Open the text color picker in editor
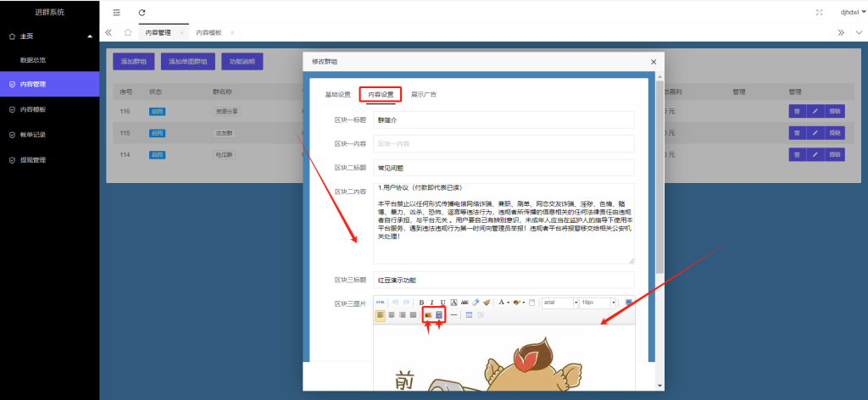The image size is (868, 400). [x=504, y=302]
